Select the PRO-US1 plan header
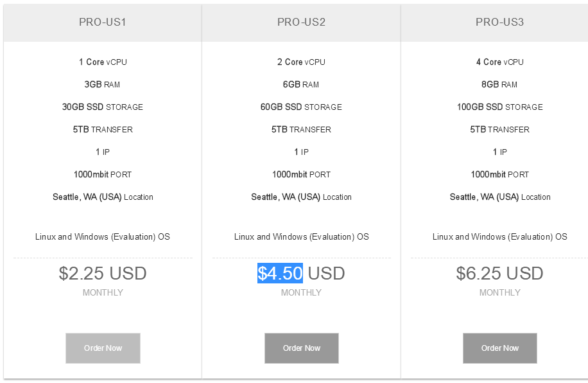 pos(102,22)
